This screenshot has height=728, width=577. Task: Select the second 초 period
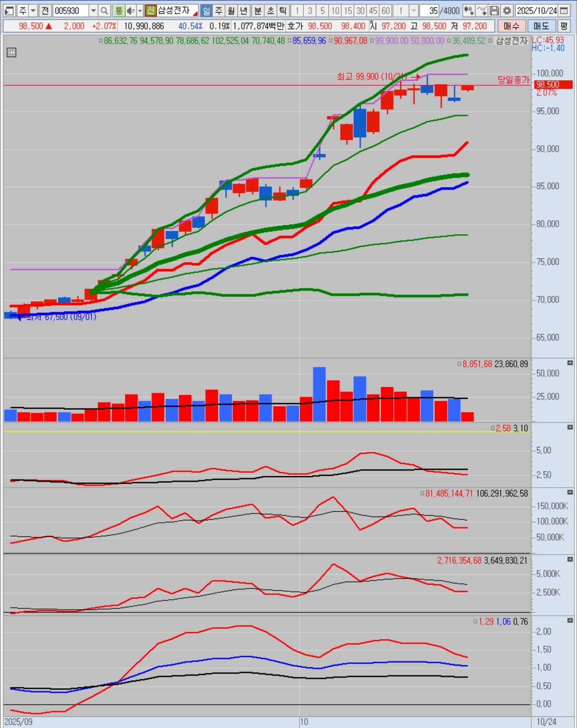pos(270,11)
